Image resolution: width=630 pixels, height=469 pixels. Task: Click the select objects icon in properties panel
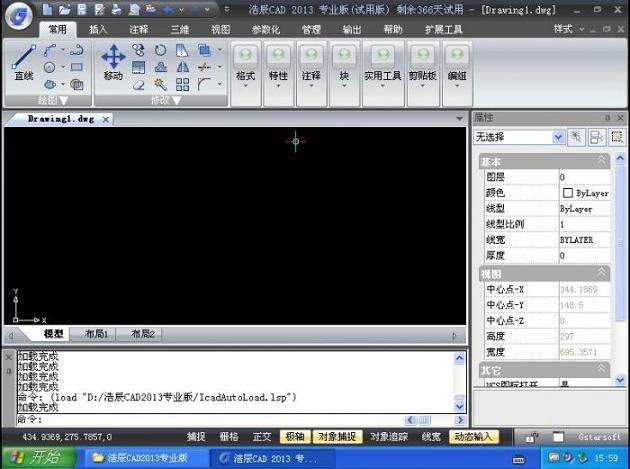click(x=597, y=136)
